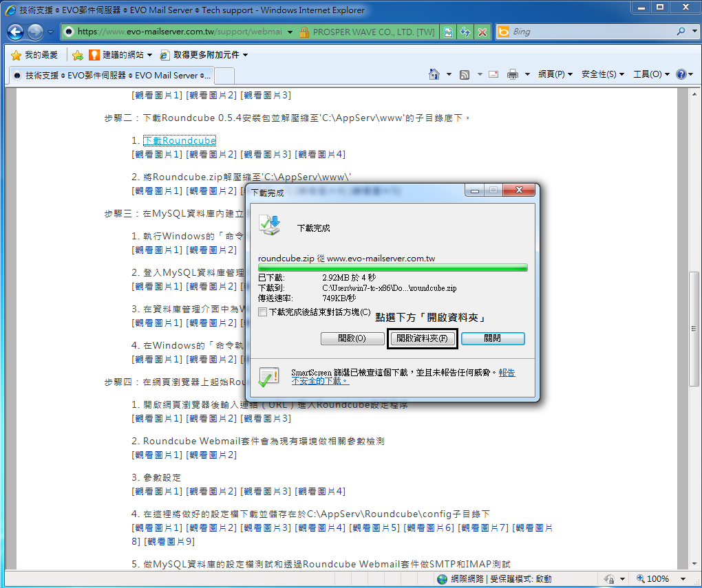Click add to favorites bar star icon
702x588 pixels.
78,55
